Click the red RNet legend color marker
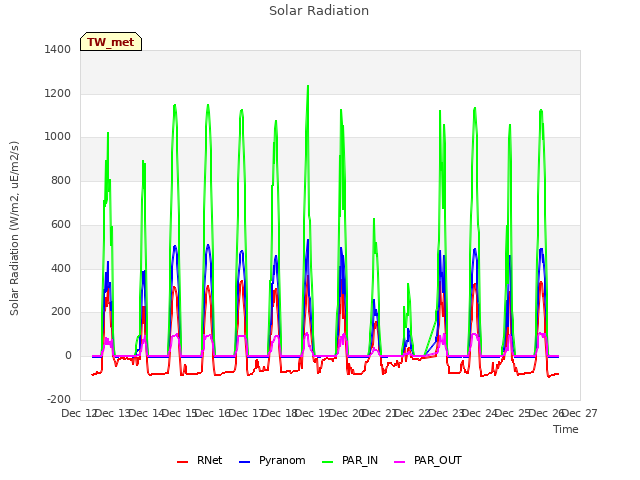The width and height of the screenshot is (640, 480). click(182, 462)
